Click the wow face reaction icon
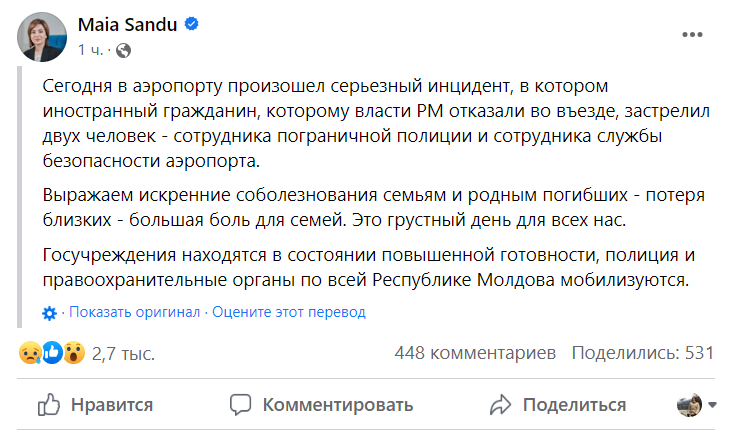Image resolution: width=731 pixels, height=442 pixels. coord(73,353)
